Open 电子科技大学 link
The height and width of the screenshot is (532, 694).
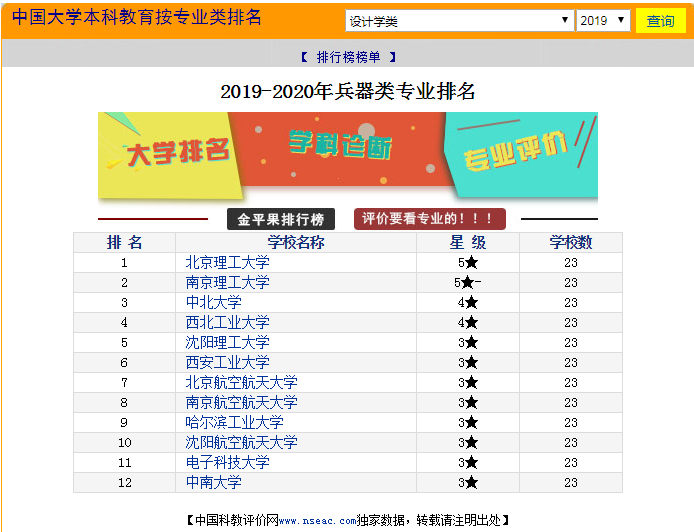pyautogui.click(x=227, y=463)
